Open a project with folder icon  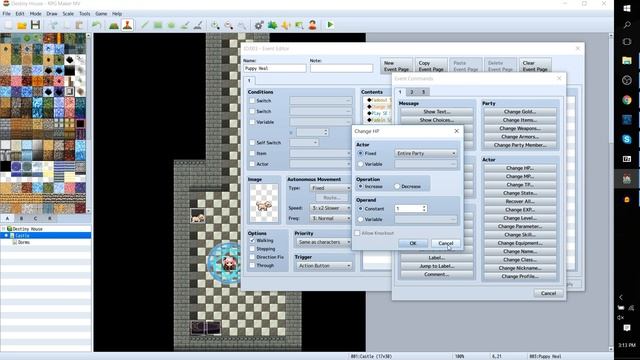pos(22,25)
